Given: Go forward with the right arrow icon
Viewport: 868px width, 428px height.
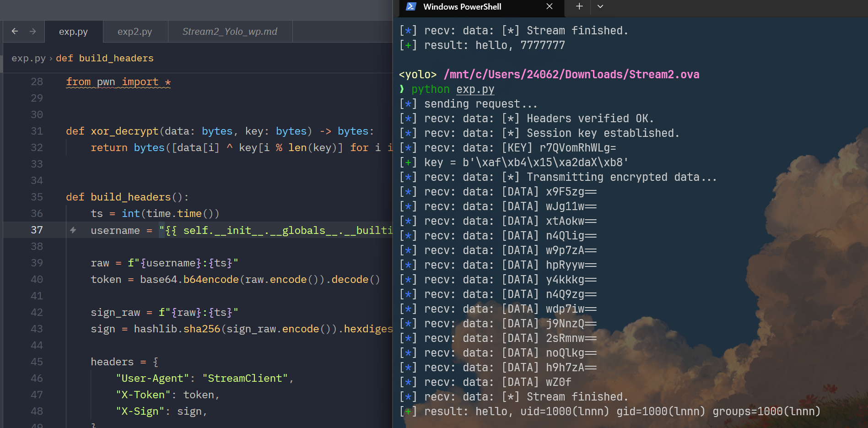Looking at the screenshot, I should [x=32, y=31].
